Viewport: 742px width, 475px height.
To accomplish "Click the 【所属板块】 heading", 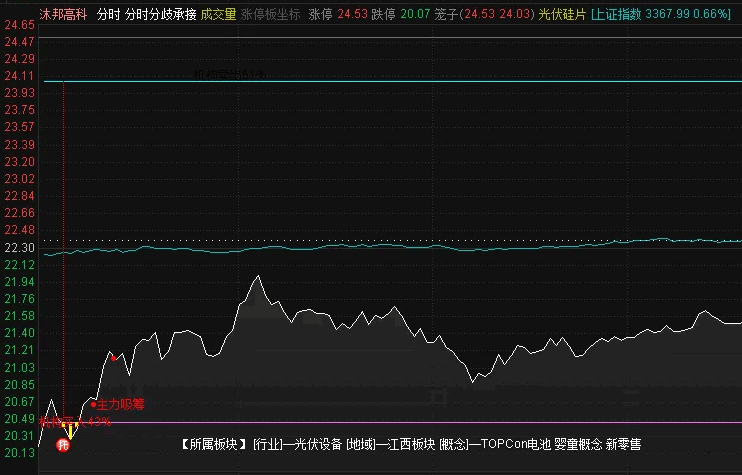I will (214, 444).
